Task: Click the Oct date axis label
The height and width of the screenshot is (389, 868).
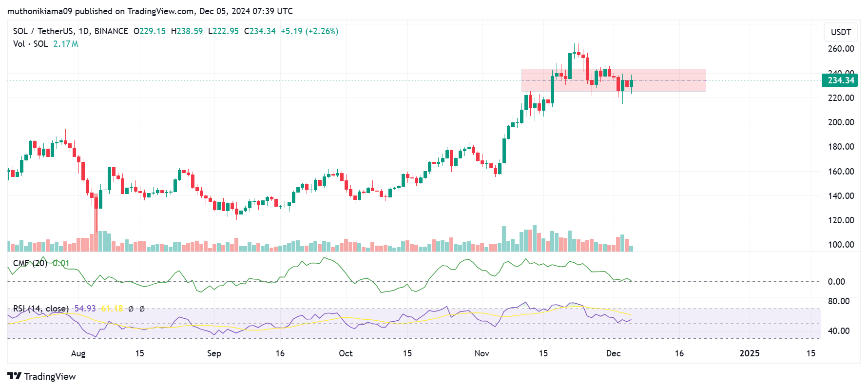Action: tap(346, 353)
